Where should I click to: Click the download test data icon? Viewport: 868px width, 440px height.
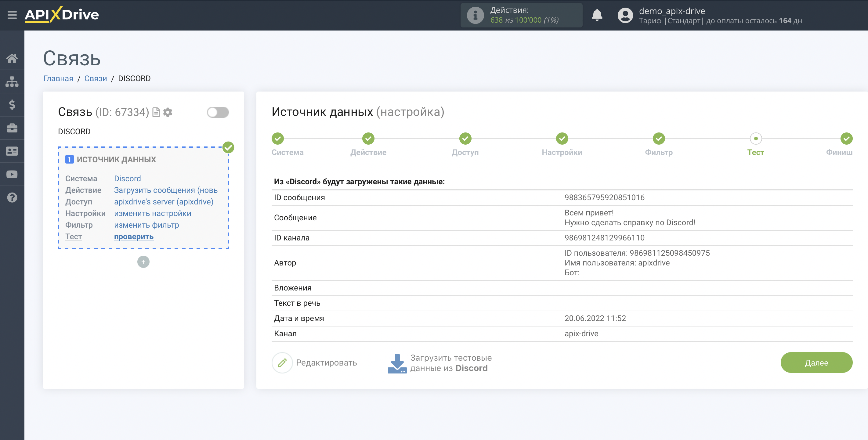coord(397,363)
